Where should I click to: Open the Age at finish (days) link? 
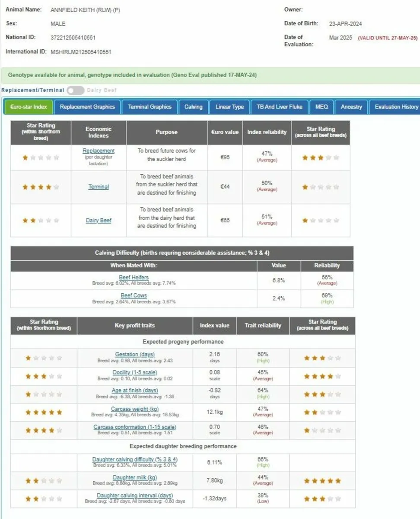click(x=135, y=391)
